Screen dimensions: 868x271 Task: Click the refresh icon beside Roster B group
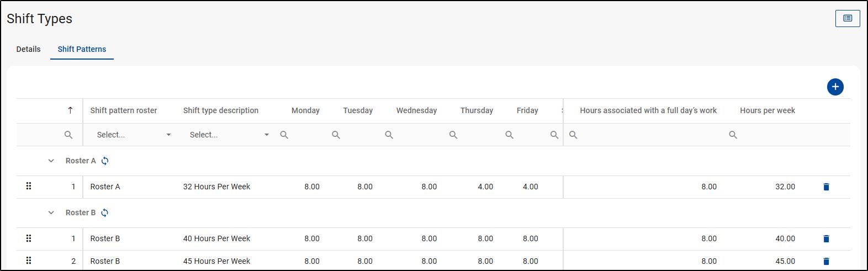click(105, 213)
